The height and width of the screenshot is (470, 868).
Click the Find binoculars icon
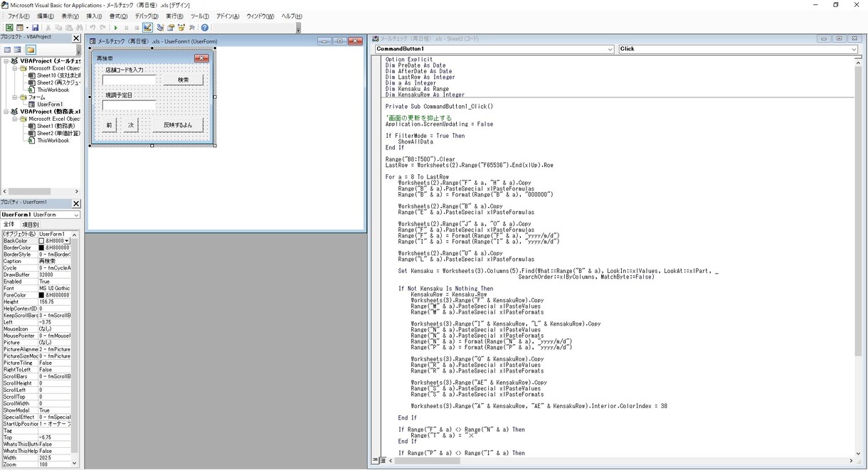79,28
